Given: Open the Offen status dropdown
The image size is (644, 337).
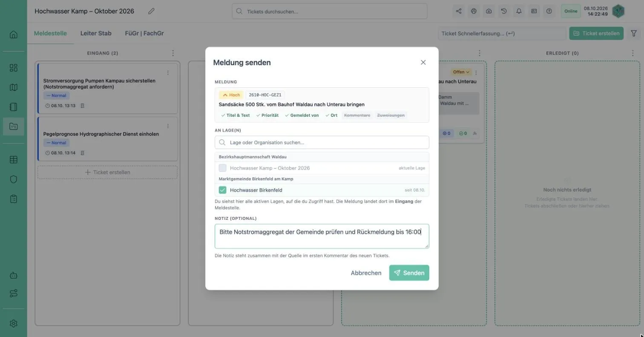Looking at the screenshot, I should coord(461,72).
